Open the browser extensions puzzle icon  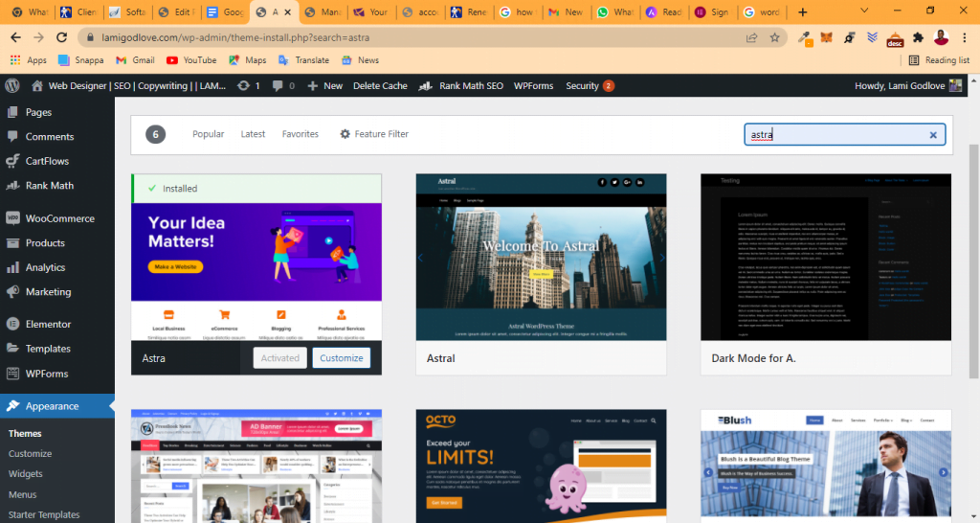919,37
